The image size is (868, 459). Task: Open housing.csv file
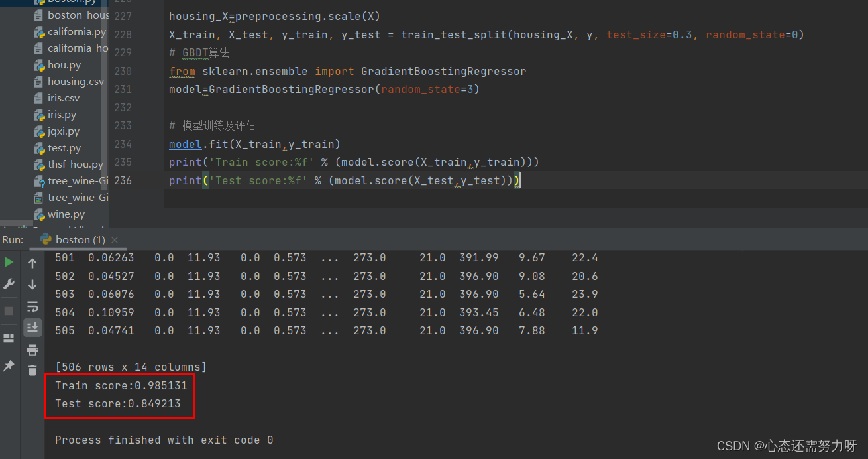coord(76,82)
